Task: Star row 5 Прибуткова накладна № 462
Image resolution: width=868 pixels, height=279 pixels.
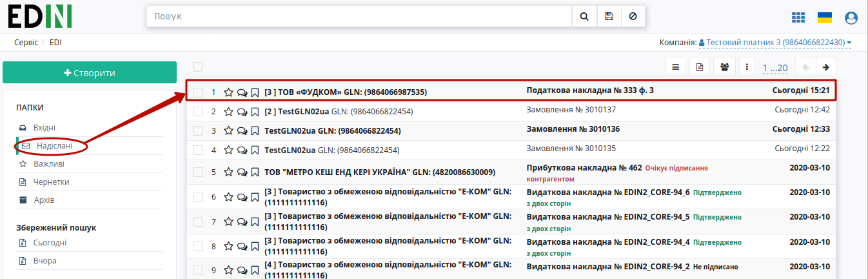Action: coord(228,172)
